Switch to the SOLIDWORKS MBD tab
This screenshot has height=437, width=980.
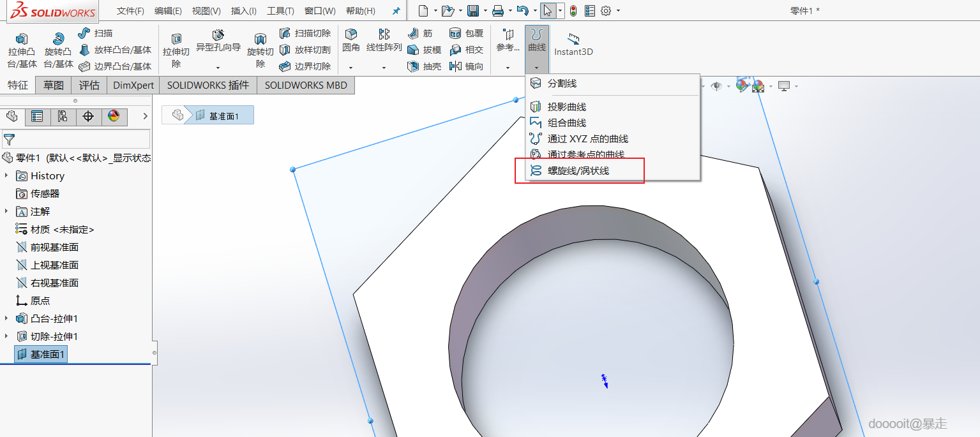pyautogui.click(x=306, y=85)
